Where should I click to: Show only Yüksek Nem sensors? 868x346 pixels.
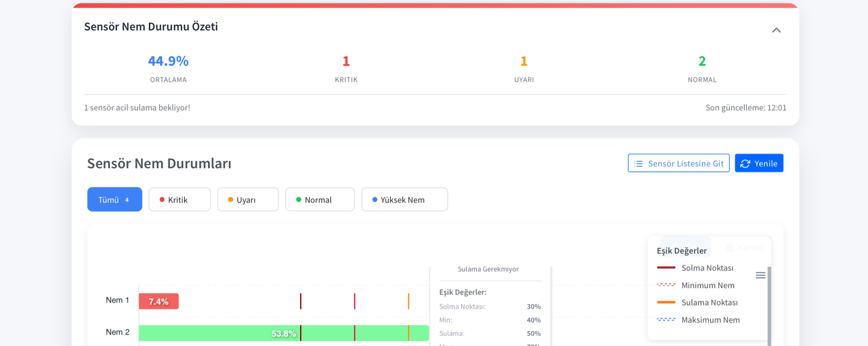(x=404, y=200)
